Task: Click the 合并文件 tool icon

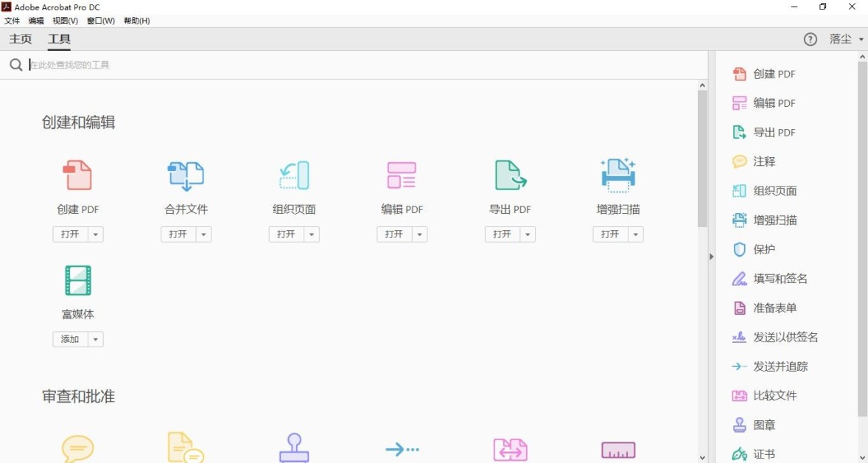Action: (x=186, y=176)
